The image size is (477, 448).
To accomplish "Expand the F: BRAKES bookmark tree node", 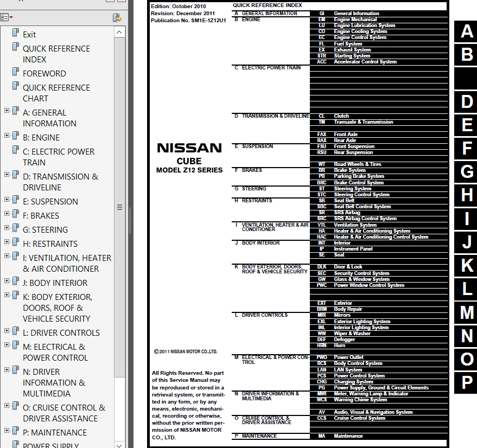I will point(7,214).
